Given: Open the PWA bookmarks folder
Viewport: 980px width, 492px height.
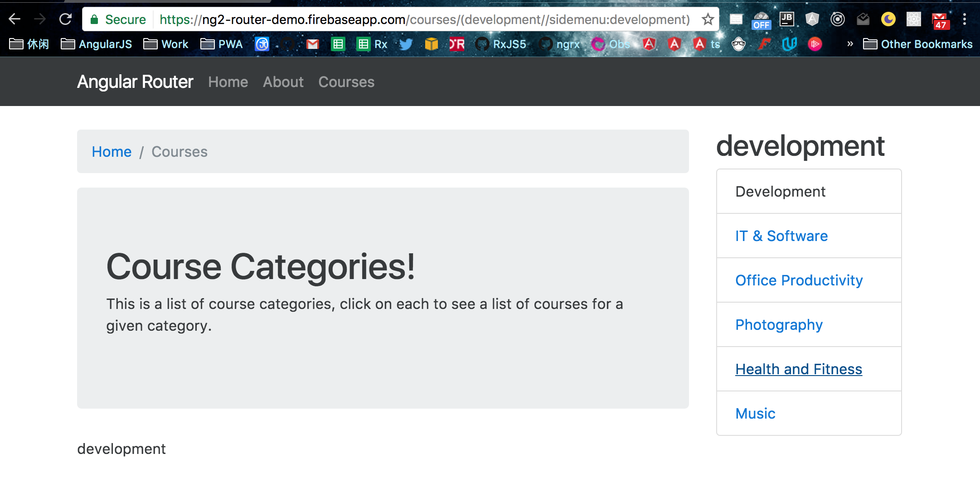Looking at the screenshot, I should [222, 44].
